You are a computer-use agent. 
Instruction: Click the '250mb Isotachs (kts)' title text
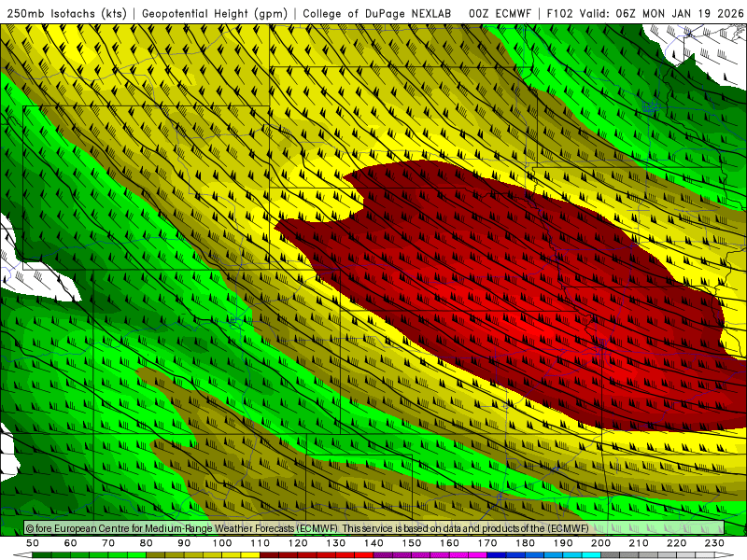(66, 14)
